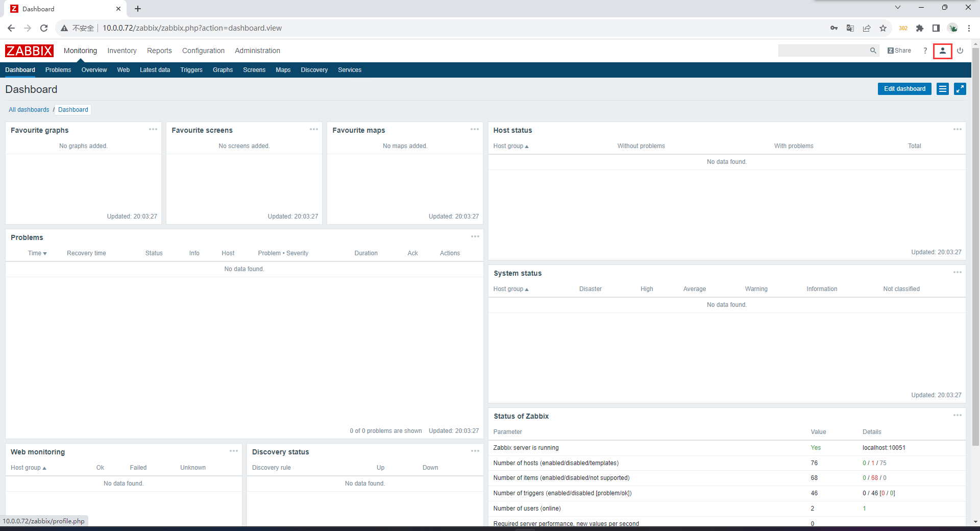The height and width of the screenshot is (531, 980).
Task: Click the browser address bar URL
Action: click(x=192, y=28)
